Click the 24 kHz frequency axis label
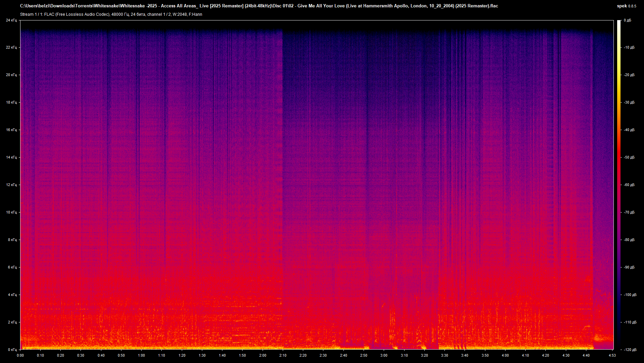Screen dimensions: 644x363 pyautogui.click(x=11, y=20)
